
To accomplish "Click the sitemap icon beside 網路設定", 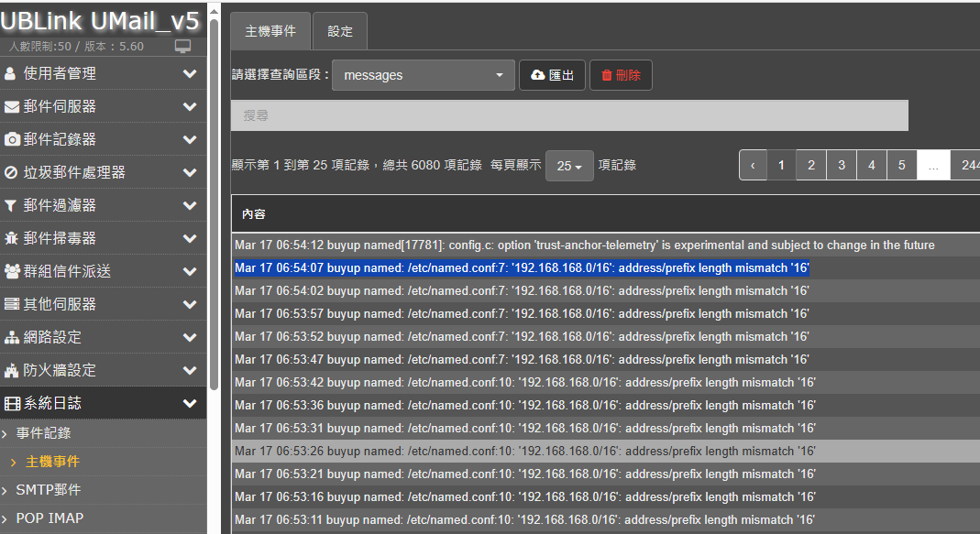I will [x=12, y=337].
